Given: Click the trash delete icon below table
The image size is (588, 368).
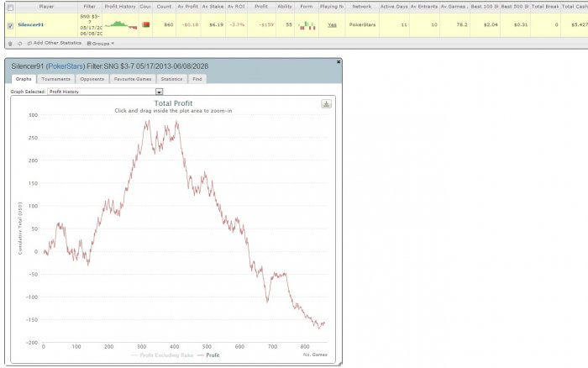Looking at the screenshot, I should click(10, 44).
